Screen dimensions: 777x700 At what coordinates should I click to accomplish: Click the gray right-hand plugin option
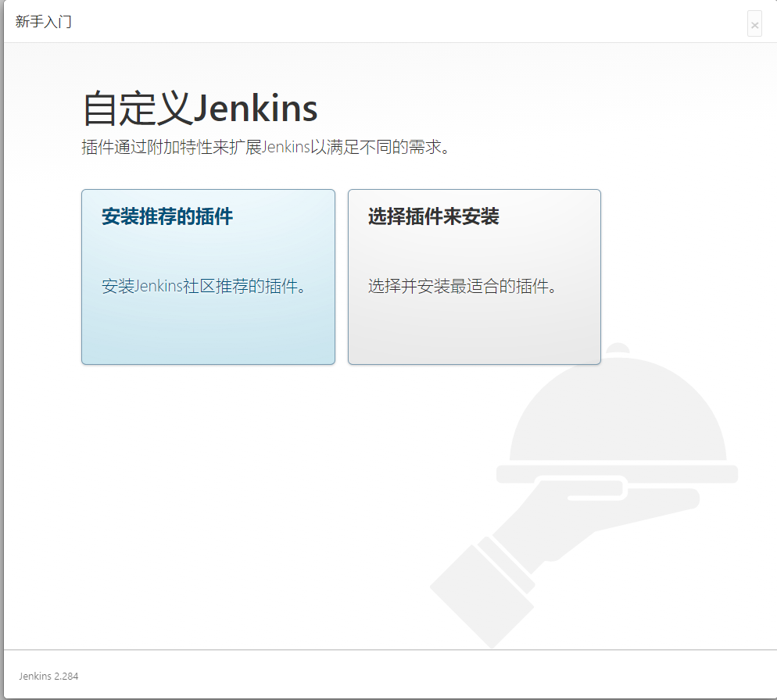(x=474, y=277)
